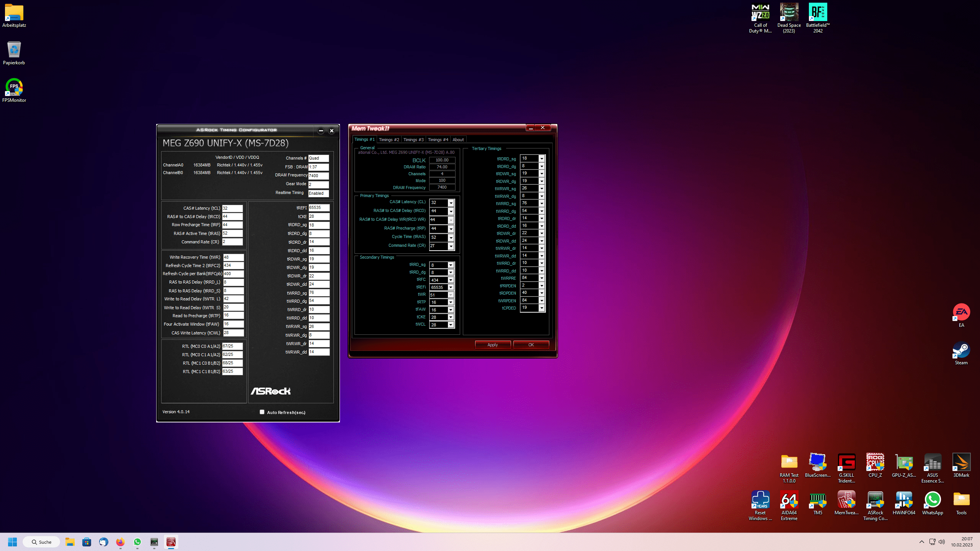Switch to the Timings #2 tab
The width and height of the screenshot is (980, 551).
tap(389, 140)
